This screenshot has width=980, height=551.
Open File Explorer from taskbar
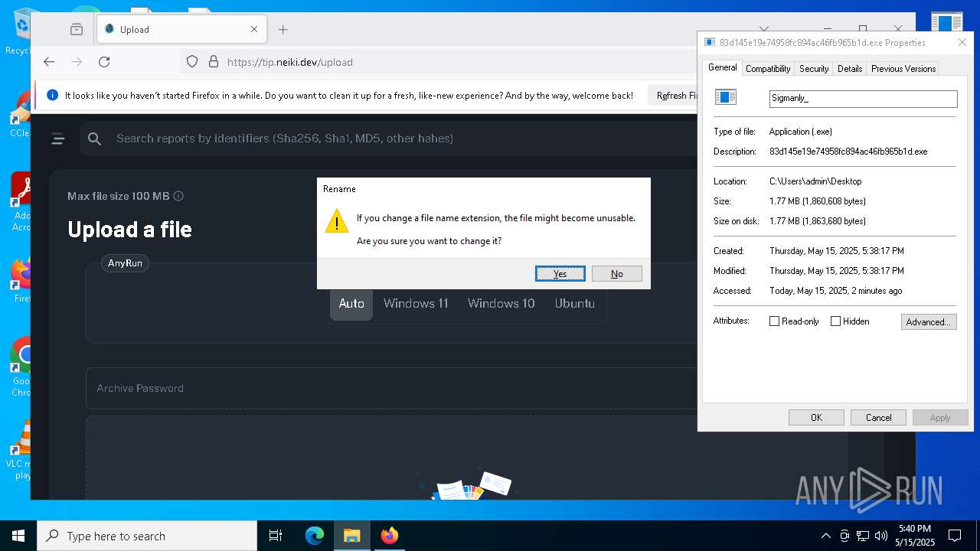click(351, 536)
